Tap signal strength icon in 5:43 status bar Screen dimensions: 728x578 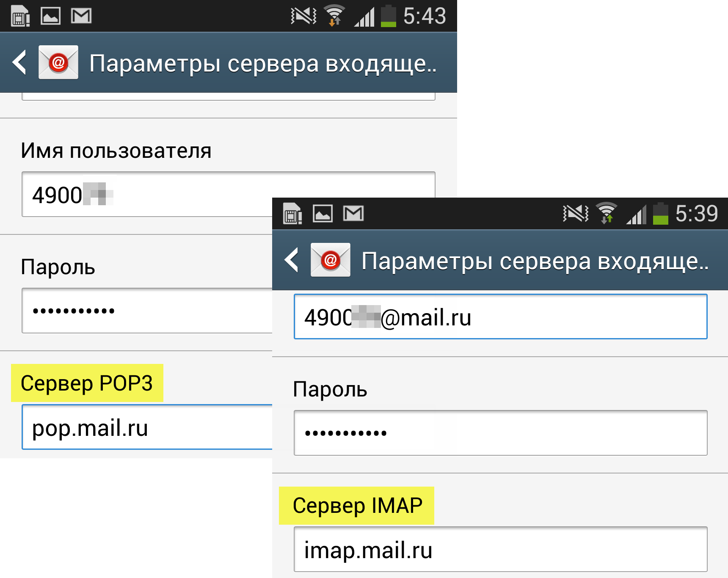[x=364, y=17]
